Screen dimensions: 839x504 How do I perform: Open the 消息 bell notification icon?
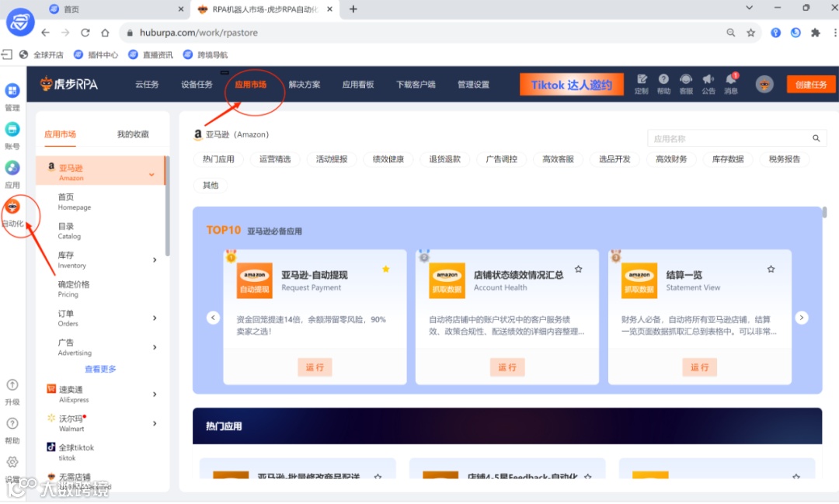point(731,79)
